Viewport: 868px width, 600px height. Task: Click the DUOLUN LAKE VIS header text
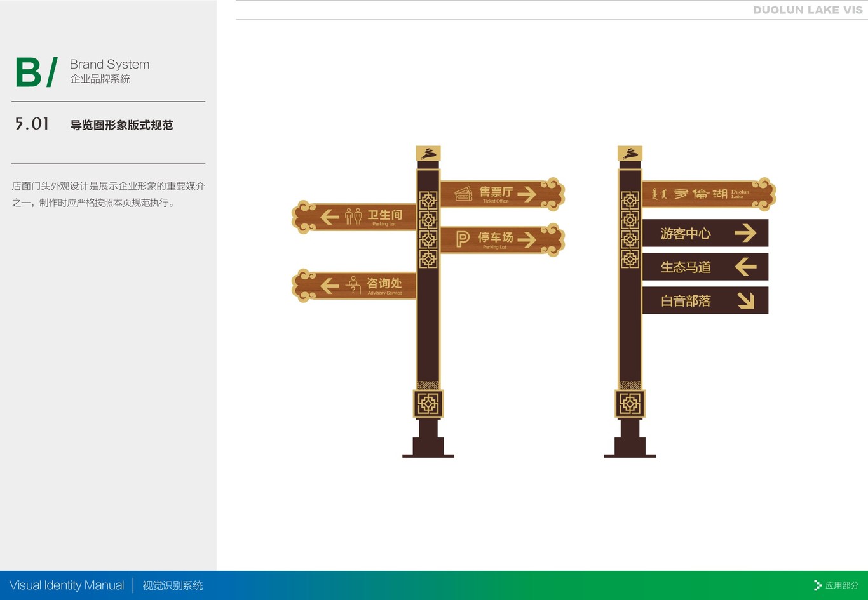pos(808,10)
